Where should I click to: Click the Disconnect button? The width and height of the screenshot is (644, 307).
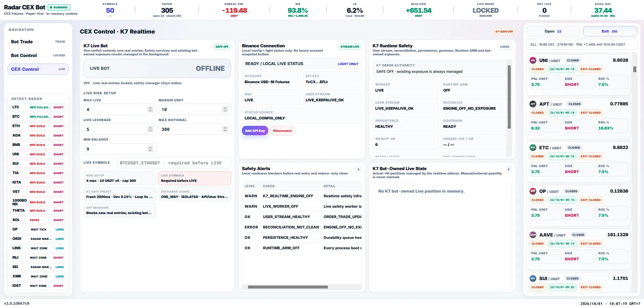tap(282, 131)
